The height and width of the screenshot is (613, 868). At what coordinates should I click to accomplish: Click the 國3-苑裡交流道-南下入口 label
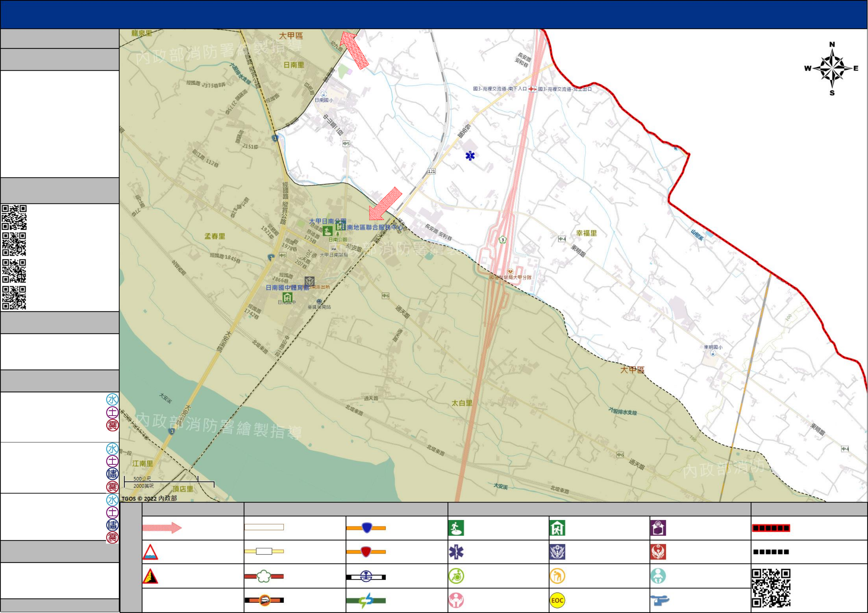tap(500, 89)
